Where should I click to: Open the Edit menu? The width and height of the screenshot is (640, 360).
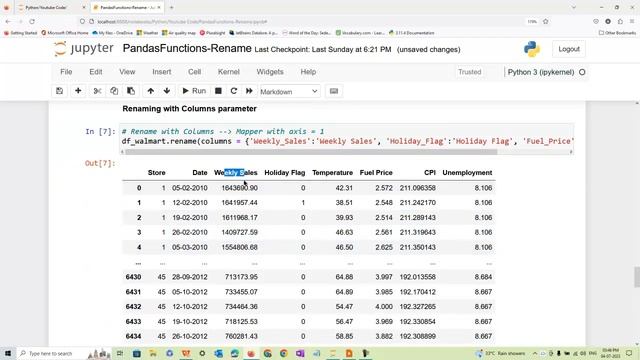pos(96,72)
